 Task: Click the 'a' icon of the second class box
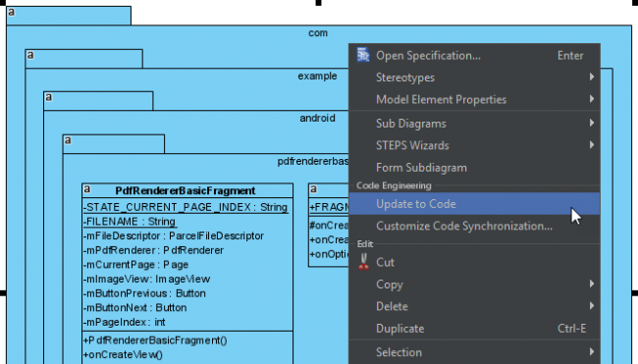point(313,189)
